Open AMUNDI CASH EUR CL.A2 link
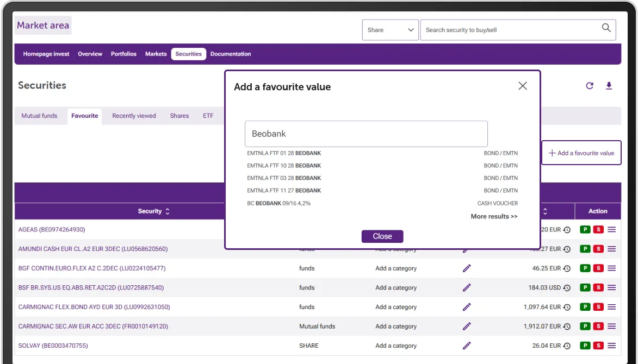This screenshot has height=364, width=638. (93, 249)
